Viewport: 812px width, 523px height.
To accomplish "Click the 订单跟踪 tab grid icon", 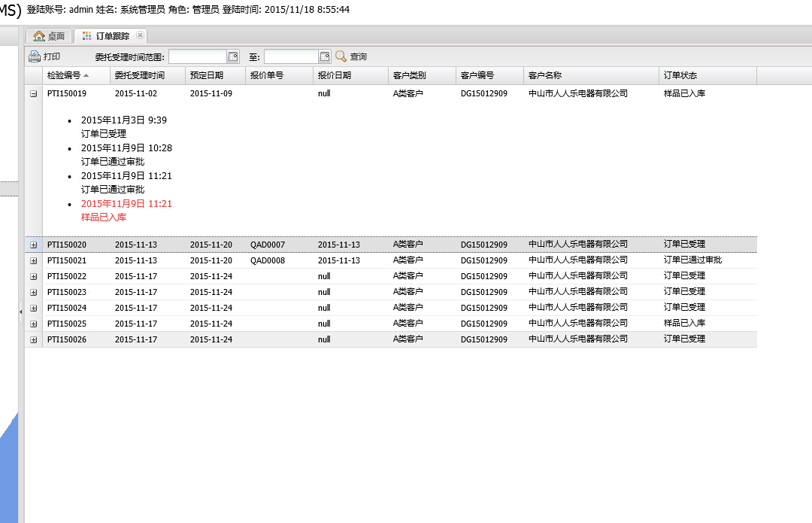I will 86,36.
